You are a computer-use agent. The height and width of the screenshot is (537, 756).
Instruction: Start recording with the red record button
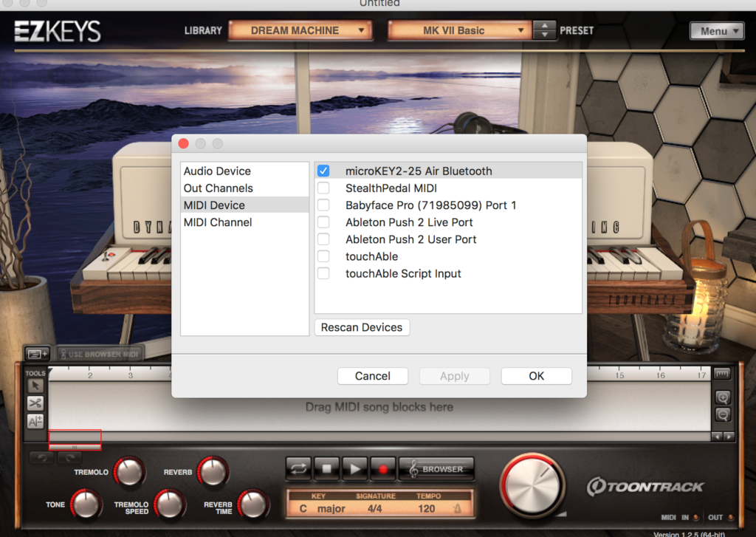383,468
